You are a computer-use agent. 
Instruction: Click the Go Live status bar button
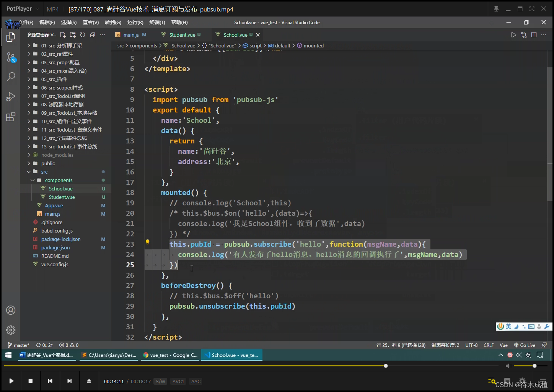pos(525,345)
